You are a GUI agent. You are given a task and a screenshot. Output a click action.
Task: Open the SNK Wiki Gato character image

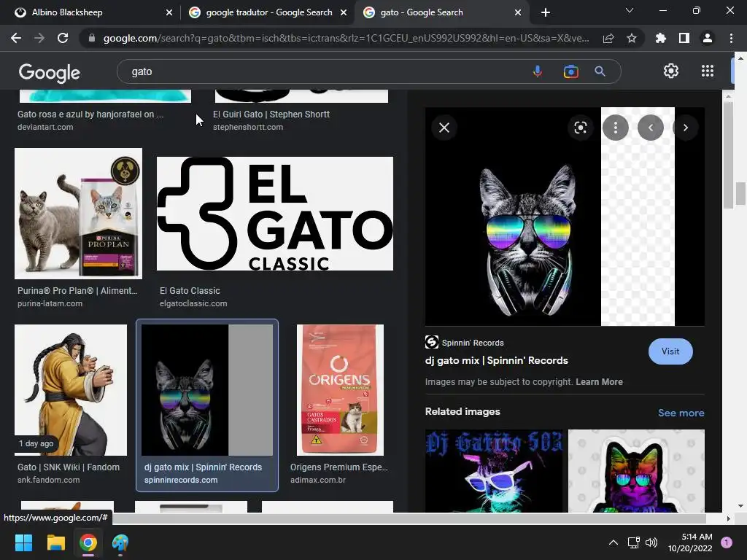71,390
